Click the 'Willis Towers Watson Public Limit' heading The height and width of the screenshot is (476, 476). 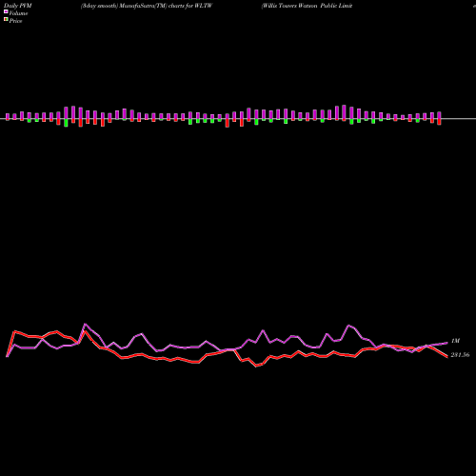307,6
